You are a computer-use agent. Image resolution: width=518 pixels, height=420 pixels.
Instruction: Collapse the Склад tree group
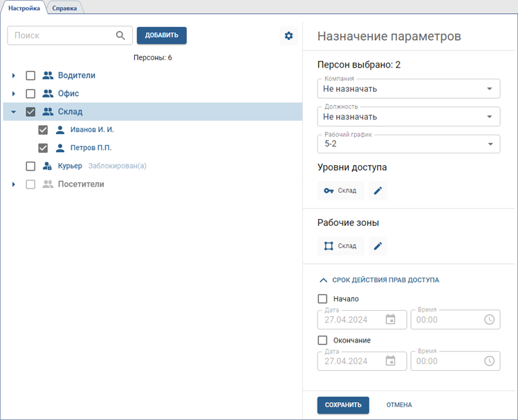click(x=13, y=112)
